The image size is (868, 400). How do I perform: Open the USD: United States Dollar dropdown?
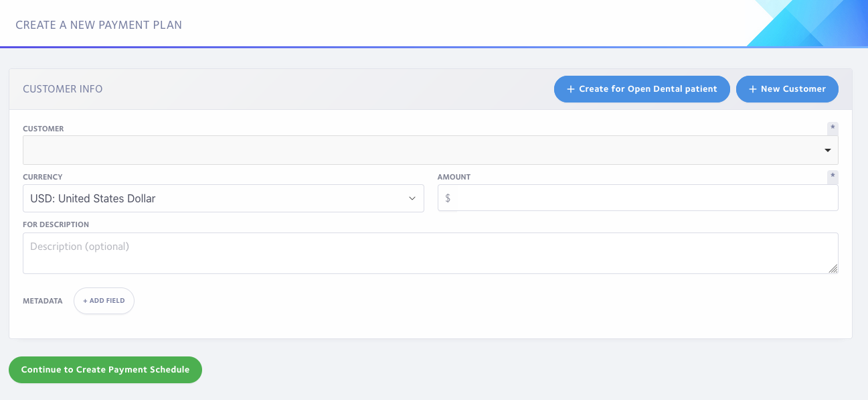(224, 198)
